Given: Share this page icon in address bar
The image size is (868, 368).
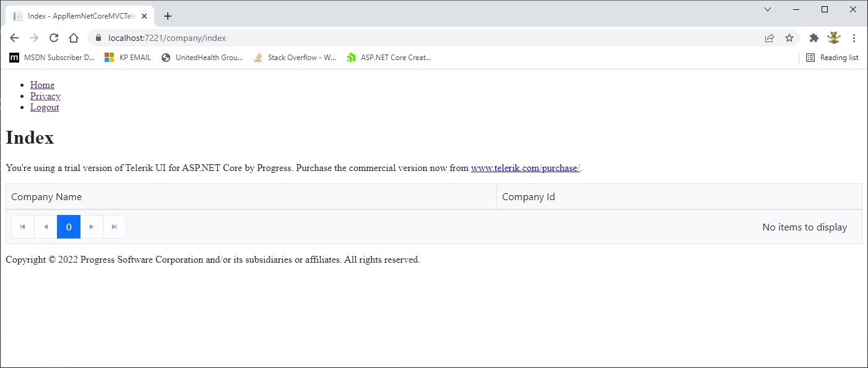Looking at the screenshot, I should [x=770, y=38].
